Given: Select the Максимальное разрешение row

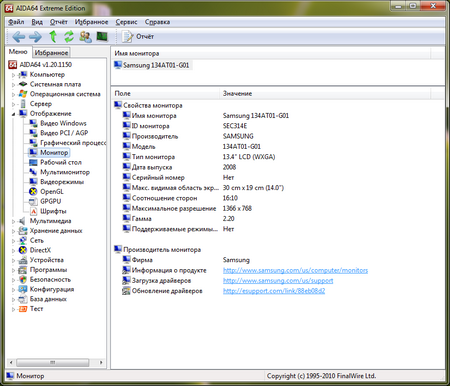Looking at the screenshot, I should pyautogui.click(x=278, y=209).
